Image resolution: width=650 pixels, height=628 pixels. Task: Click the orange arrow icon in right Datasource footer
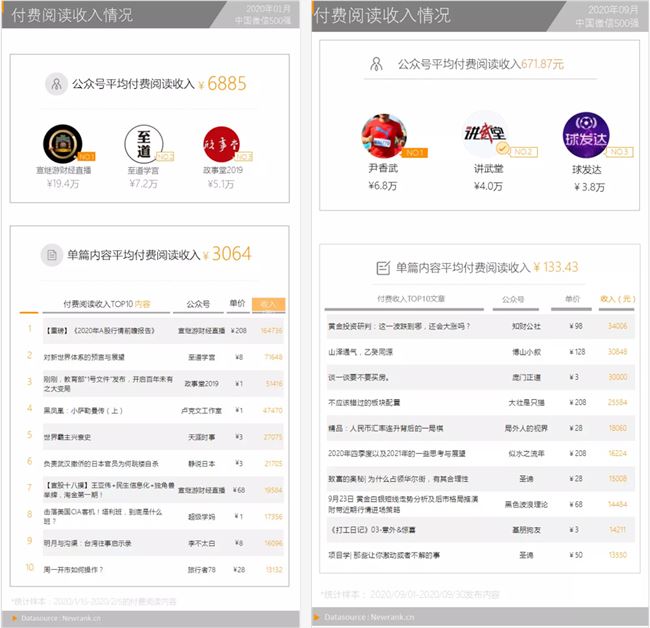pos(317,617)
